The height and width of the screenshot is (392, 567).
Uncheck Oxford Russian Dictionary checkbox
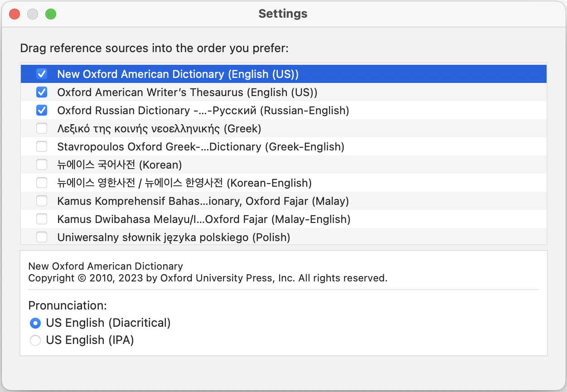(x=42, y=110)
